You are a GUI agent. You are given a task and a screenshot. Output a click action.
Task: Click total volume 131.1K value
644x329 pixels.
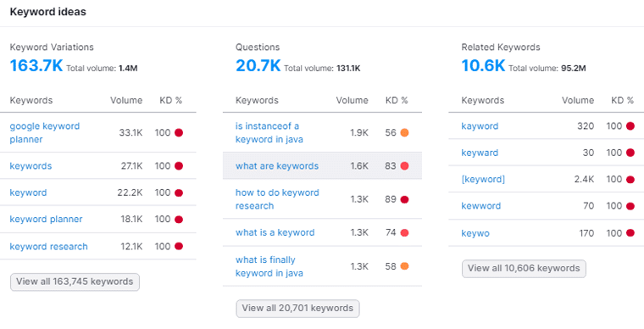[x=348, y=68]
